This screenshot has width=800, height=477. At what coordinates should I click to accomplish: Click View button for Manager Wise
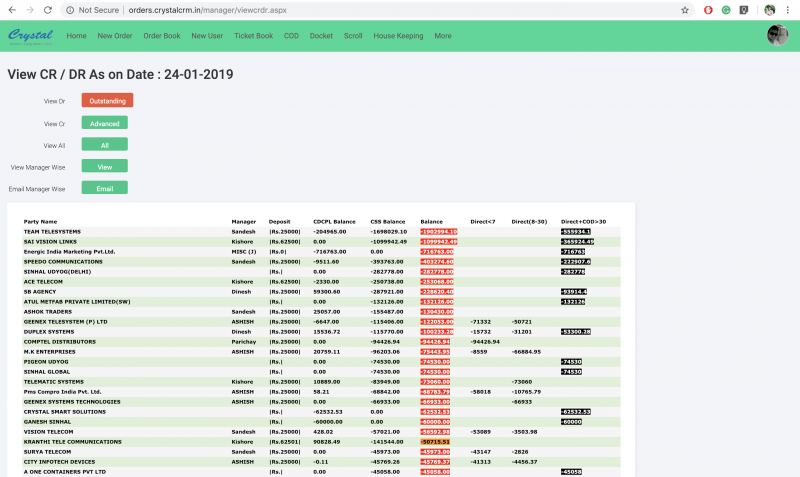105,166
